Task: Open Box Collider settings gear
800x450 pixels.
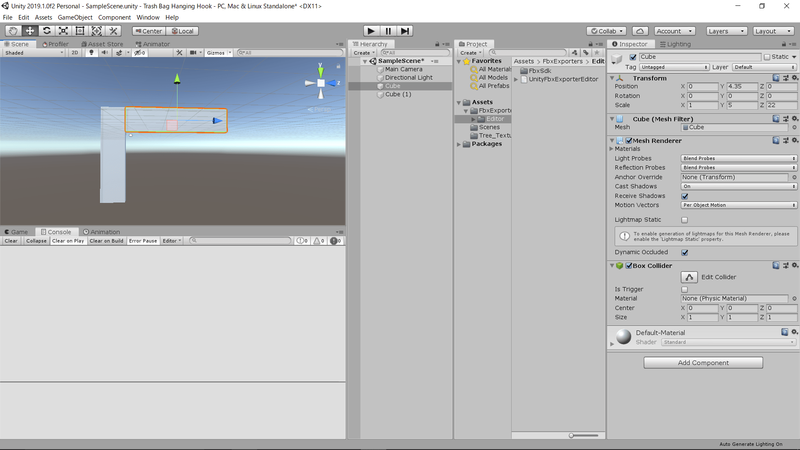Action: 795,265
